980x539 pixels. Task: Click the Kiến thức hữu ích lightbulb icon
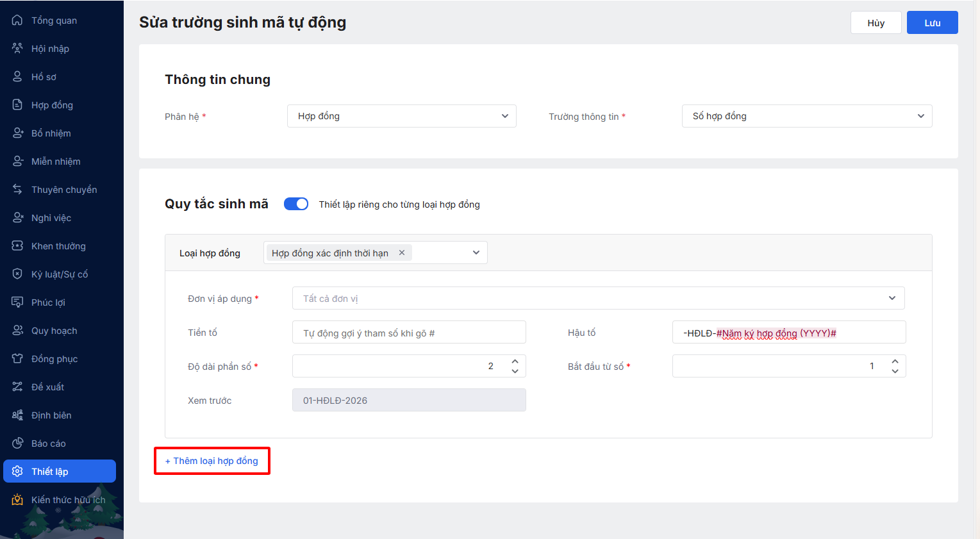(x=17, y=500)
